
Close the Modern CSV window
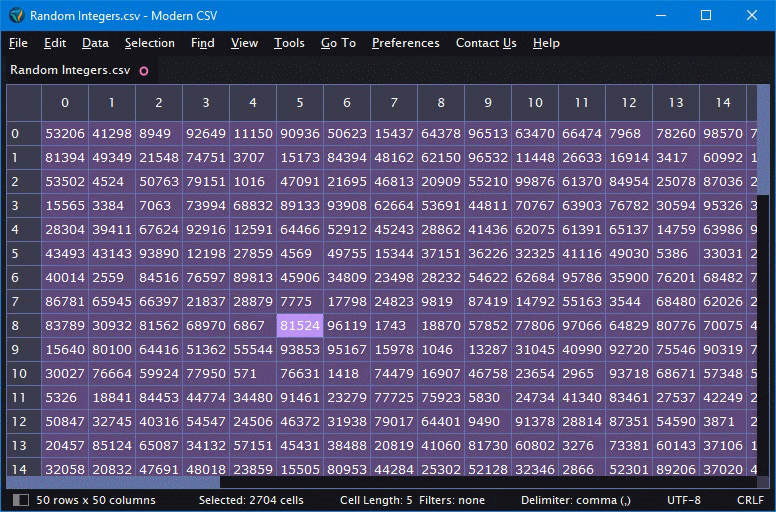(752, 15)
